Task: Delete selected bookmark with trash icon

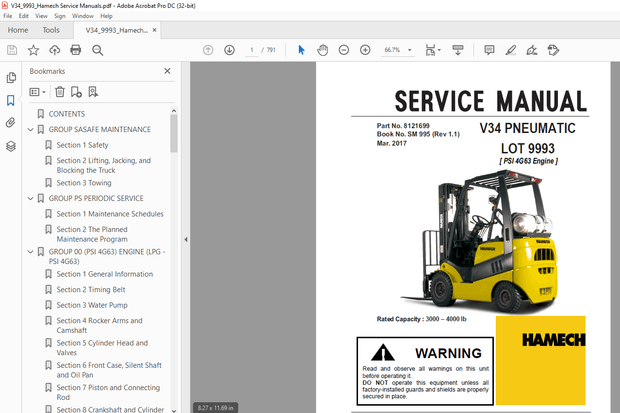Action: pos(60,92)
